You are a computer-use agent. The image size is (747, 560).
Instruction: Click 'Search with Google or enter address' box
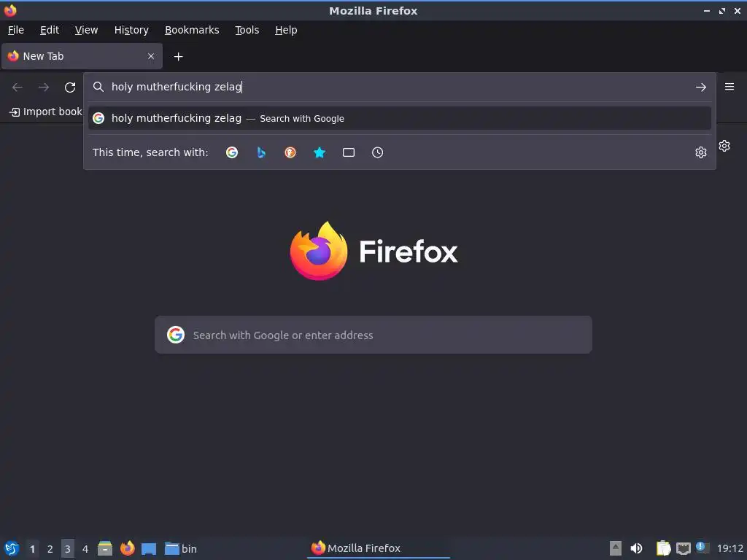pos(373,335)
